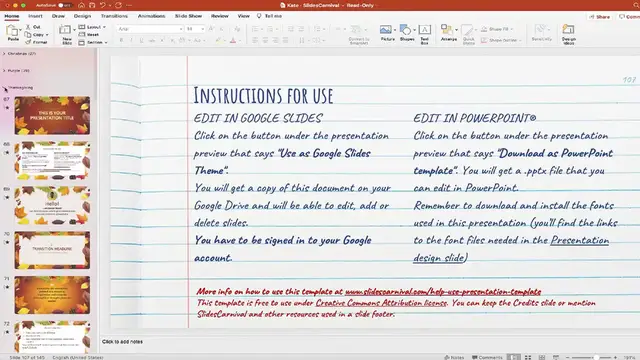Open the Animations tab
Viewport: 640px width, 360px height.
pyautogui.click(x=151, y=16)
